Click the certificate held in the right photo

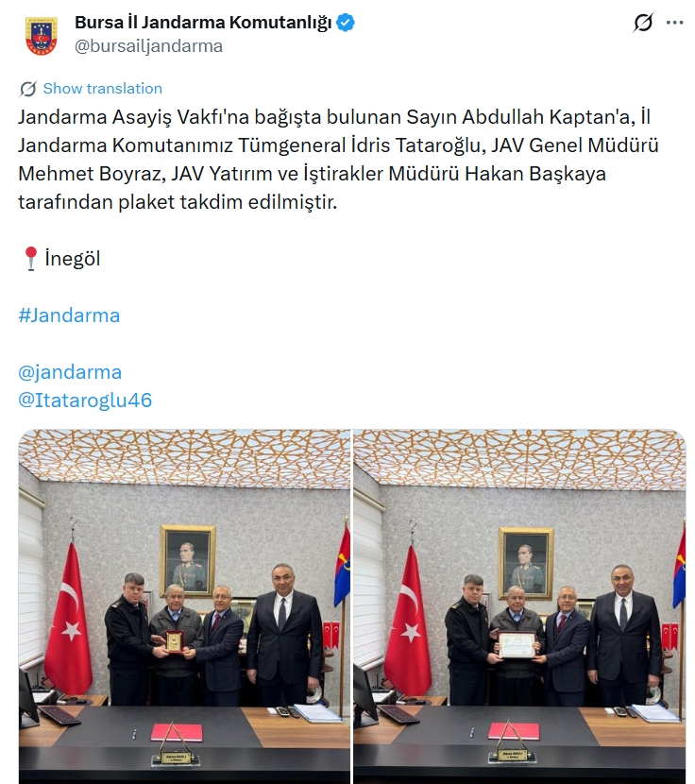pyautogui.click(x=517, y=645)
